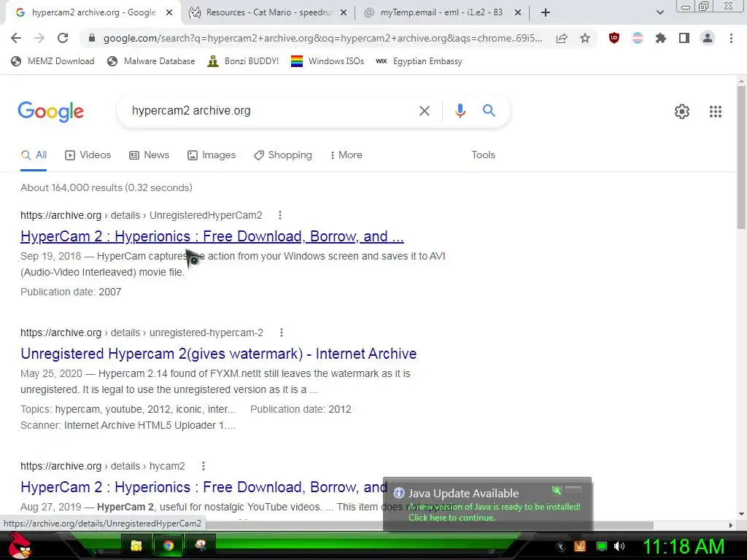747x560 pixels.
Task: Click the browser forward arrow
Action: point(39,38)
